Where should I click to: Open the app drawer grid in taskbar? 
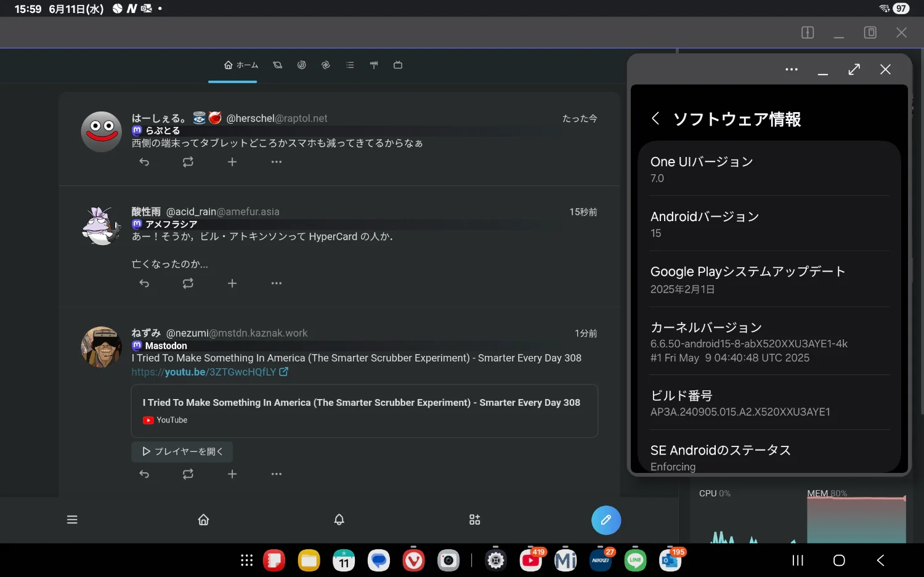[x=247, y=560]
